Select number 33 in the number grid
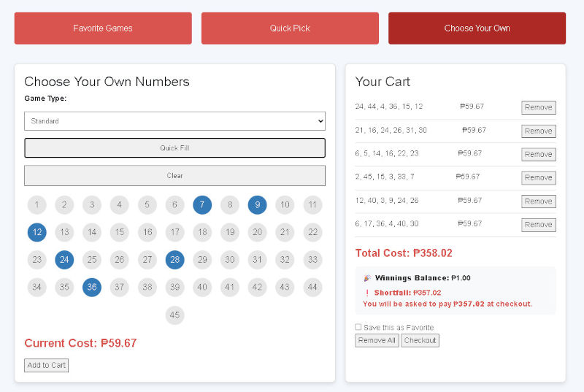Viewport: 584px width, 392px height. [x=312, y=260]
